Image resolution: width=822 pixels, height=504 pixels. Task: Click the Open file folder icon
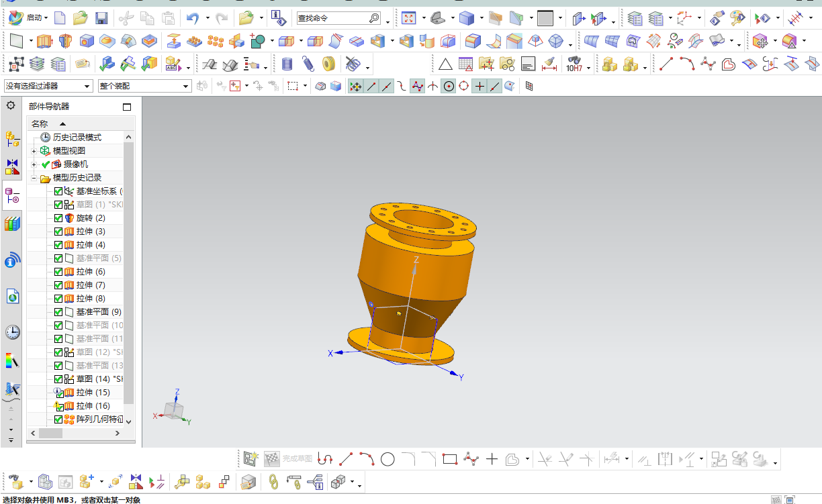point(80,18)
